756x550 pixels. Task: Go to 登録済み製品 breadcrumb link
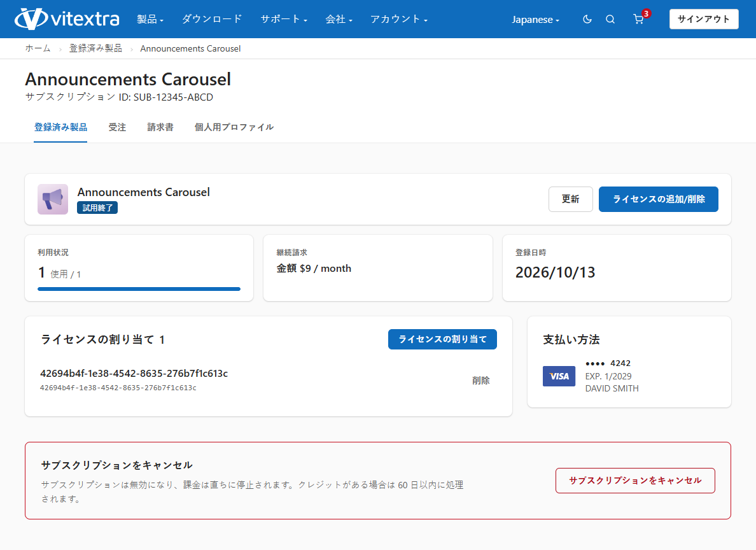(x=95, y=48)
